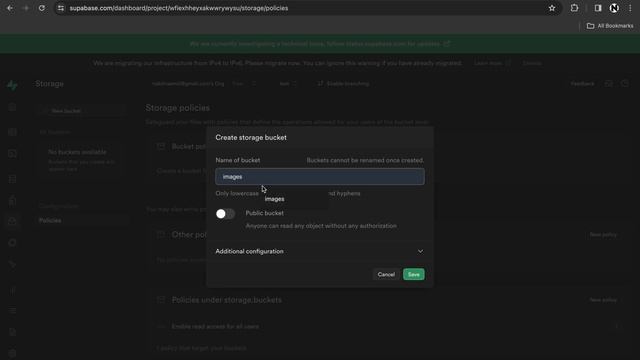Click Feedback in the top bar
The height and width of the screenshot is (360, 640).
tap(582, 84)
